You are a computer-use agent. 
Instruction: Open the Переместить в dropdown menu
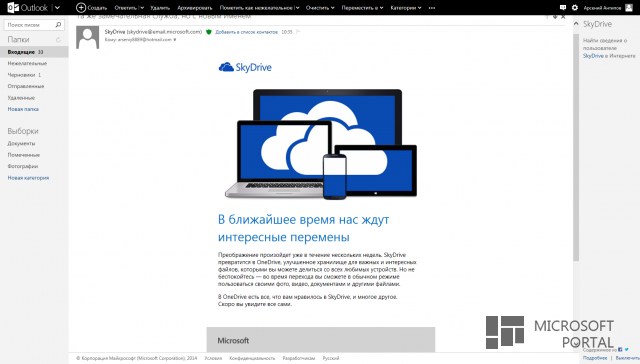[x=362, y=8]
